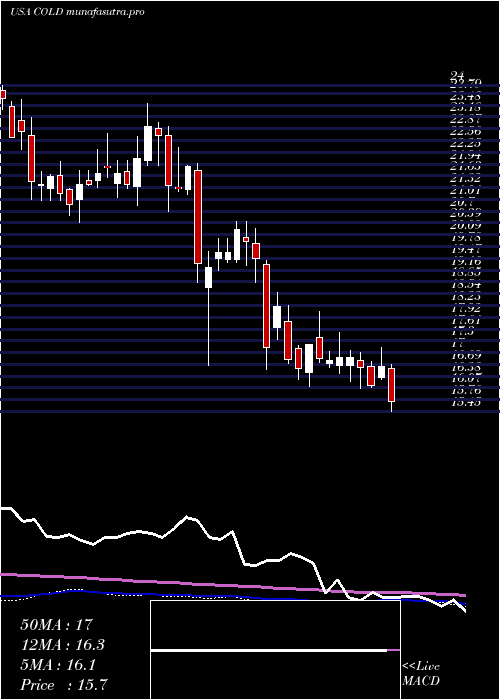The width and height of the screenshot is (500, 700).
Task: Click the '15.45' price axis label
Action: coord(466,403)
